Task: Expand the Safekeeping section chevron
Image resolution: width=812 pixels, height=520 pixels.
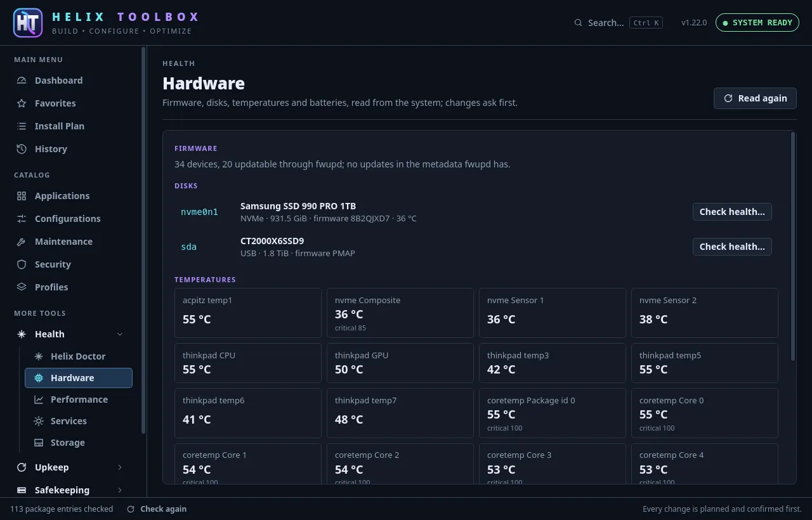Action: 120,490
